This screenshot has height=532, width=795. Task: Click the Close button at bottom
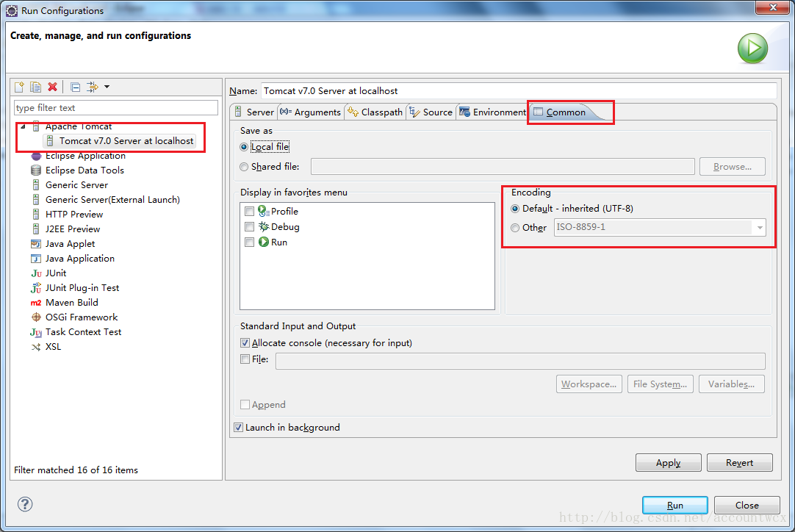point(747,505)
